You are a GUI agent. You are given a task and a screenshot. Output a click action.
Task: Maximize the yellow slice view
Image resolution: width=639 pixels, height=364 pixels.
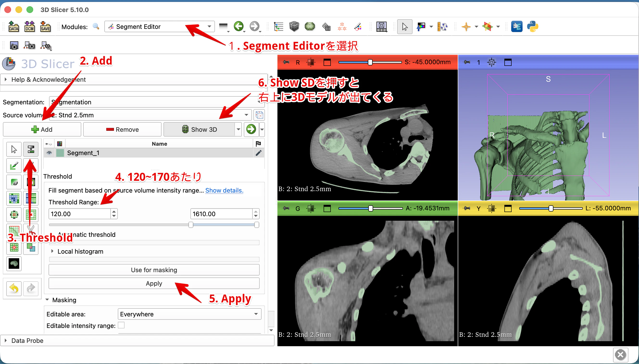pos(508,208)
